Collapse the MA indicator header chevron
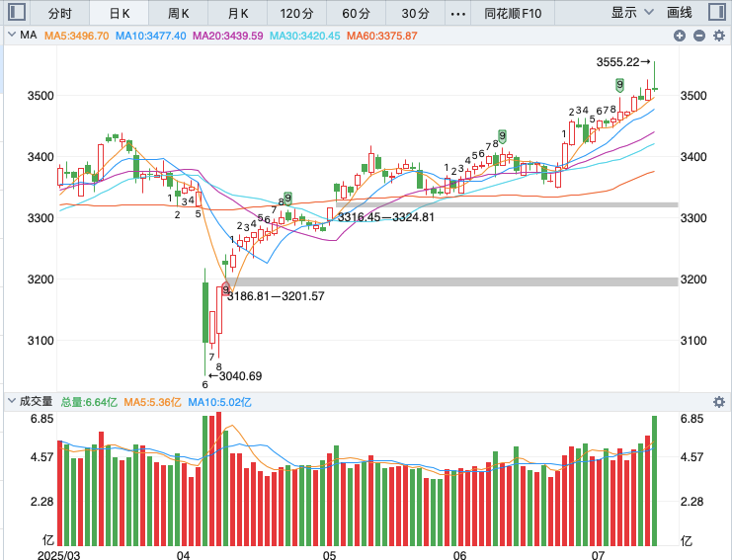Screen dimensions: 732x560 pos(12,35)
